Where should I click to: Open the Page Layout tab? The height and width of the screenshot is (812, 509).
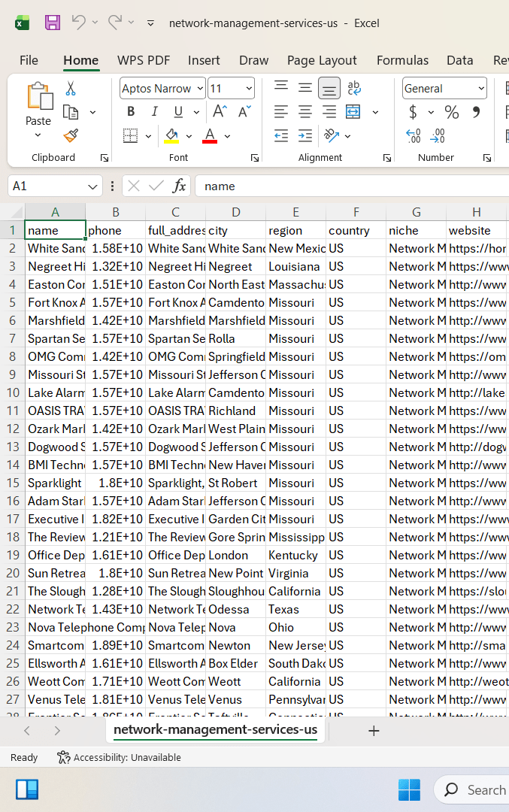click(x=322, y=60)
